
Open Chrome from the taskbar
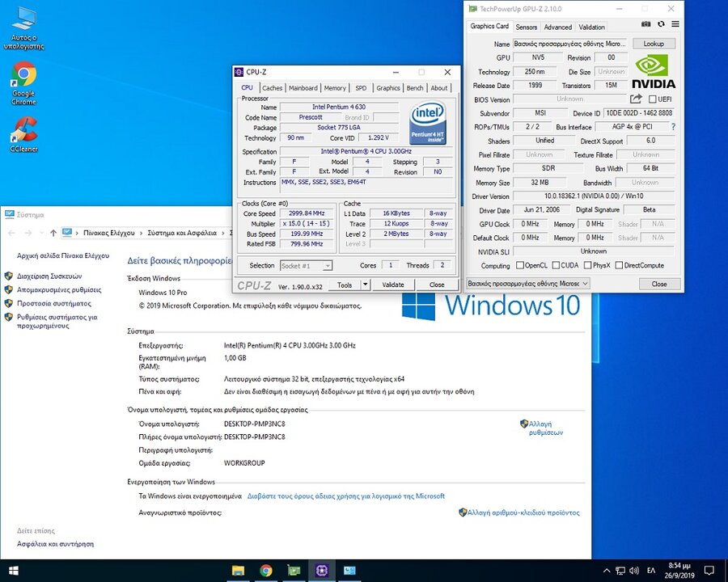coord(266,571)
